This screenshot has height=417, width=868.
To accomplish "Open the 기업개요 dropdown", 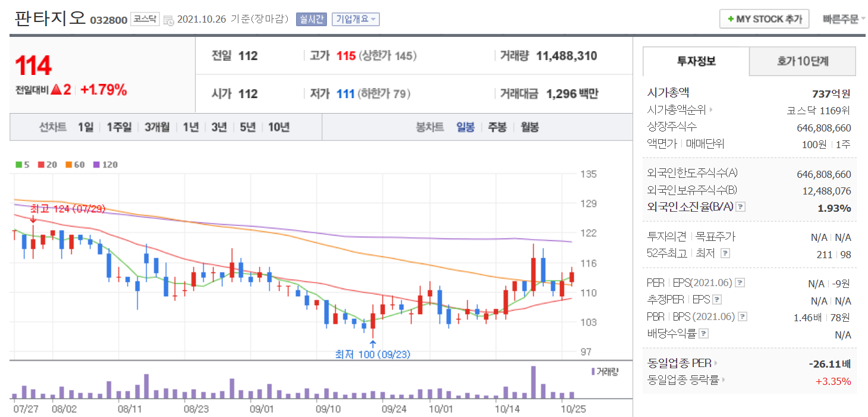I will [356, 20].
